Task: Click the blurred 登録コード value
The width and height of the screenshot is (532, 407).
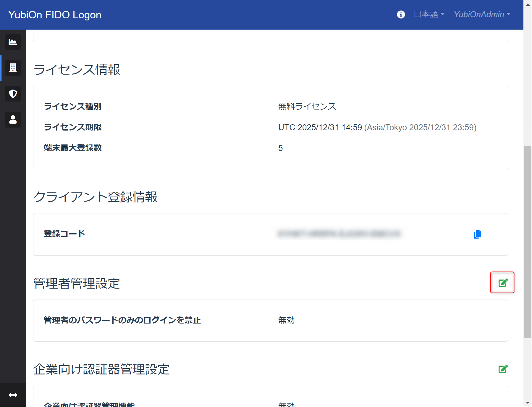Action: tap(339, 234)
